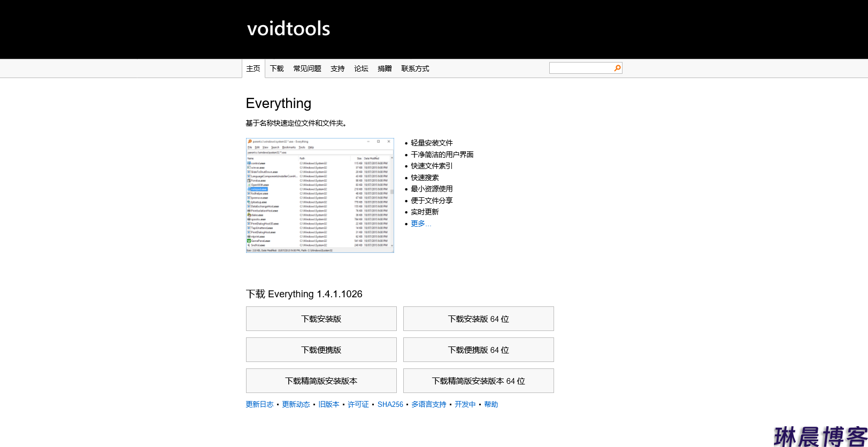Viewport: 868px width, 447px height.
Task: Open the 支持 navigation item
Action: click(x=337, y=68)
